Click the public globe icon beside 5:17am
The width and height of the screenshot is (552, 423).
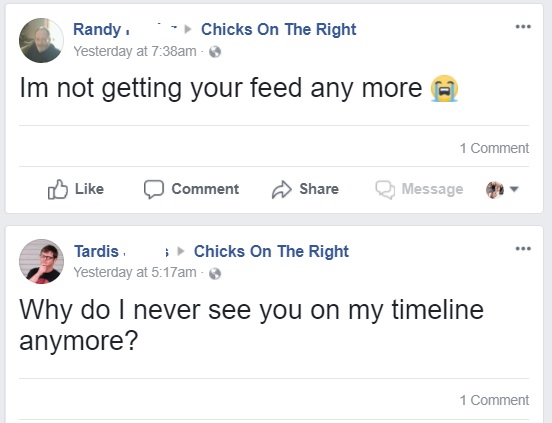point(215,273)
